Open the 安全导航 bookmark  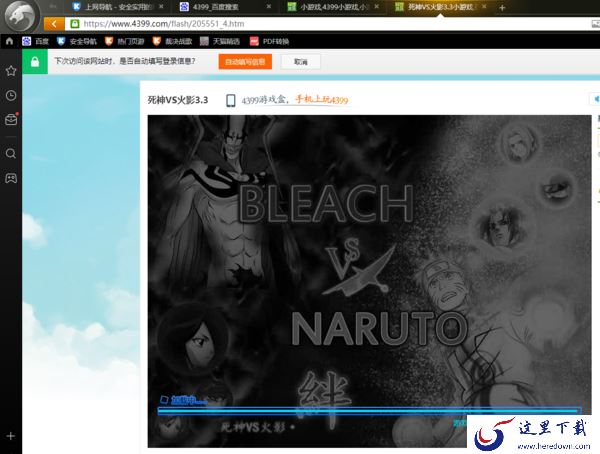coord(77,41)
